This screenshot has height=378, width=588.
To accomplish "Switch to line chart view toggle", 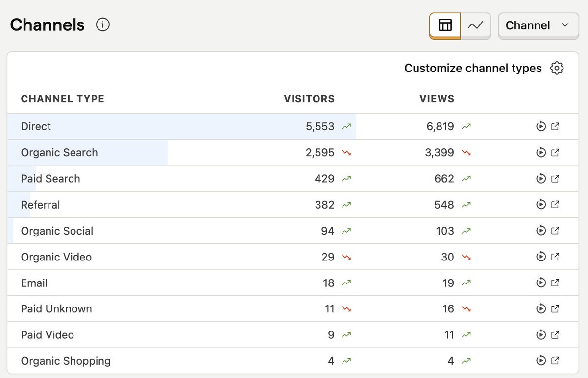I will pos(476,25).
